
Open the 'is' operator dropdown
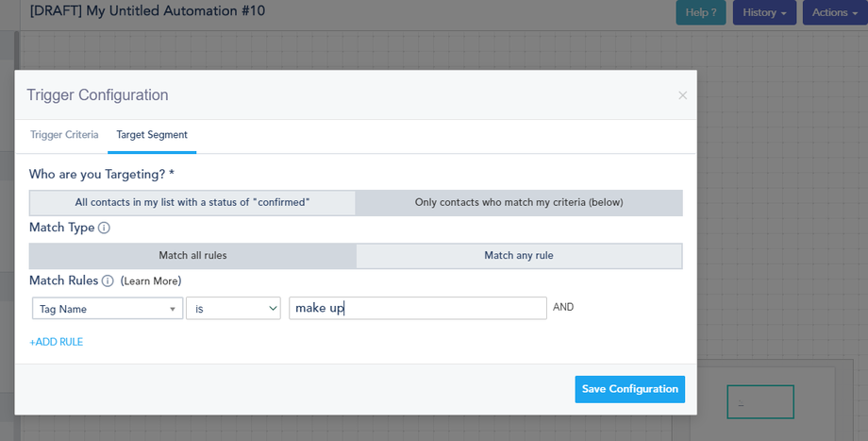click(x=233, y=309)
